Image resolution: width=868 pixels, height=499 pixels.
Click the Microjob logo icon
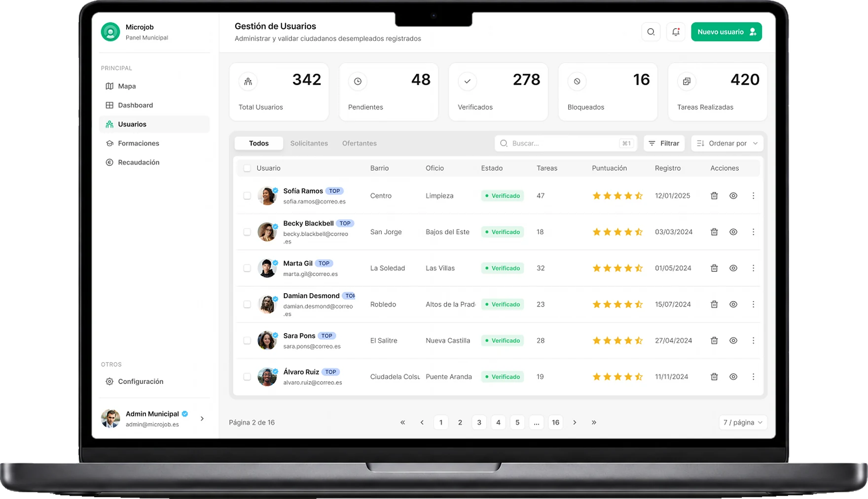pyautogui.click(x=110, y=32)
